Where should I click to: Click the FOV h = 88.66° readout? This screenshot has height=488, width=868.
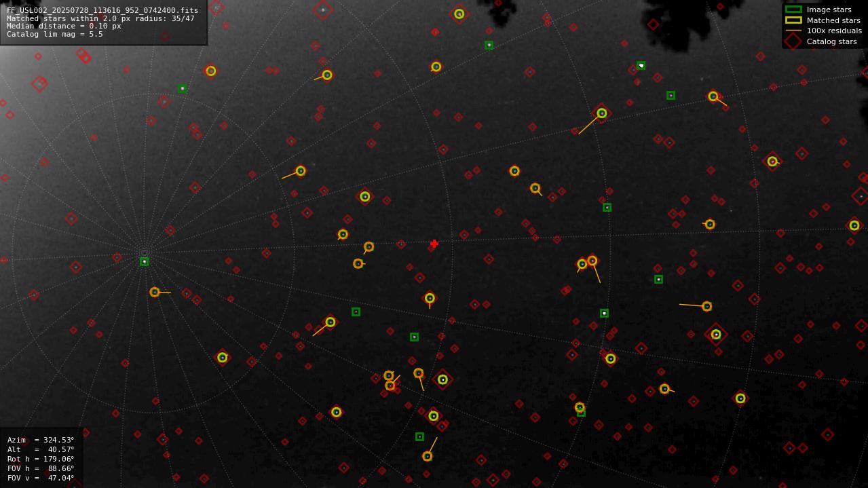(x=41, y=468)
